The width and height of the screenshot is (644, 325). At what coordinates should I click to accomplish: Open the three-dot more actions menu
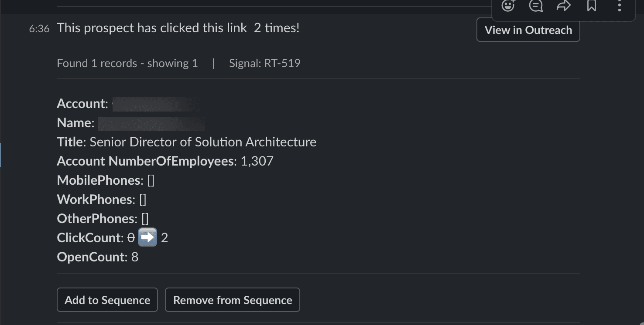point(620,6)
